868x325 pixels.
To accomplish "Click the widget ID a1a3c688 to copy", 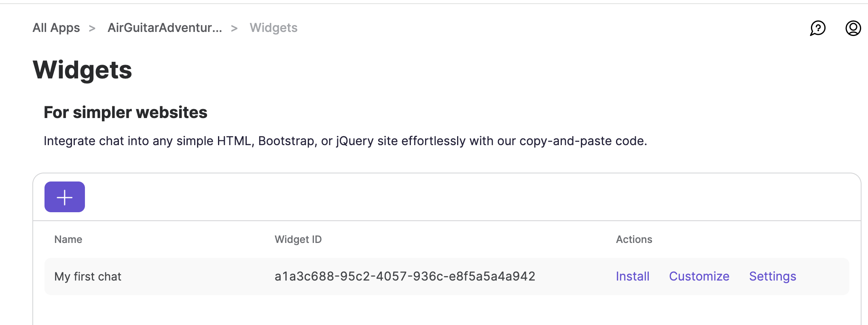I will click(404, 276).
